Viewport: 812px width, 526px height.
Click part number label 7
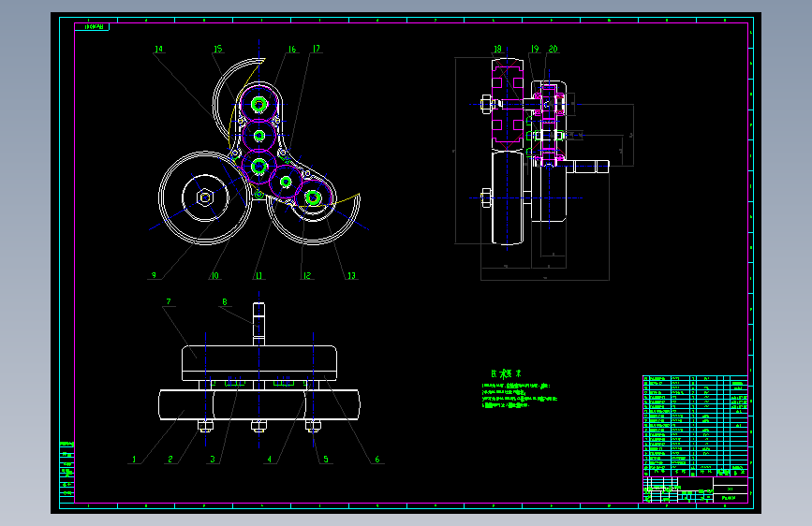[x=169, y=301]
